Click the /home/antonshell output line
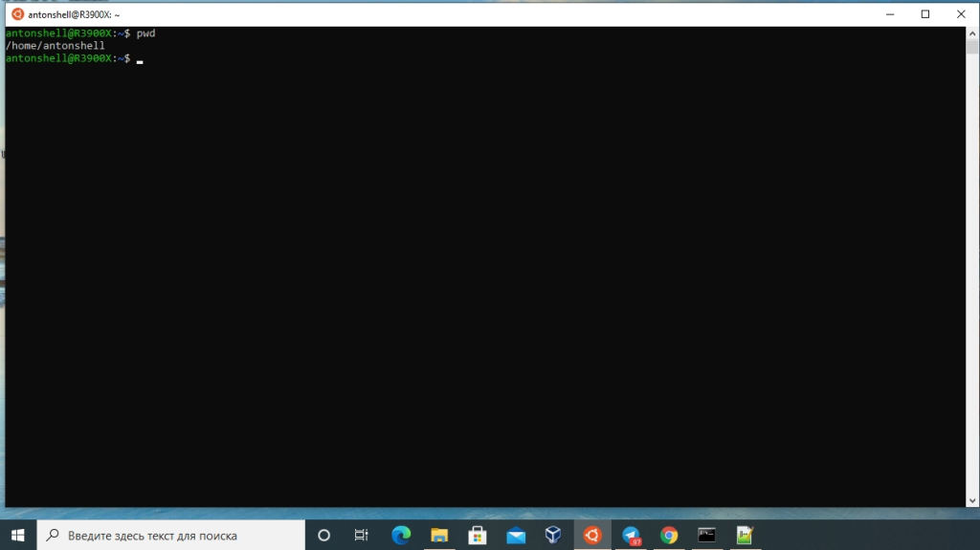Screen dimensions: 980x550 pyautogui.click(x=55, y=46)
